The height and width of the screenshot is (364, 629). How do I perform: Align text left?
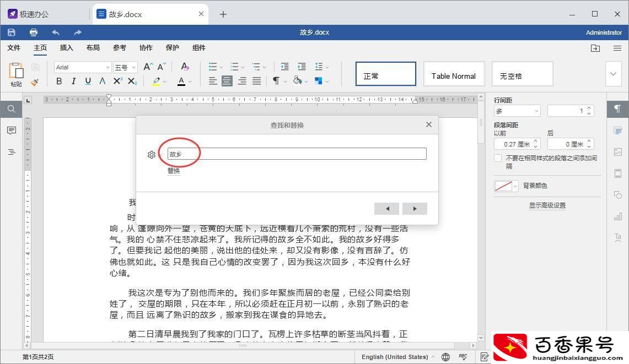(213, 82)
